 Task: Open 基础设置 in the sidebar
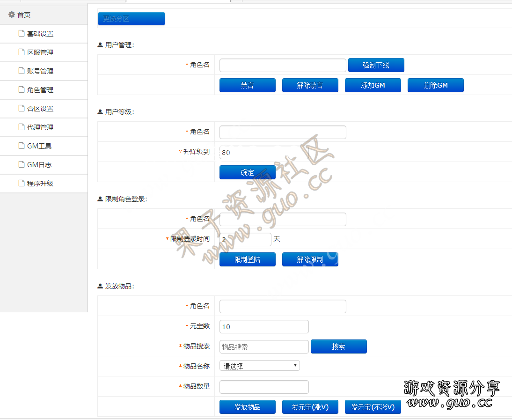[x=40, y=34]
